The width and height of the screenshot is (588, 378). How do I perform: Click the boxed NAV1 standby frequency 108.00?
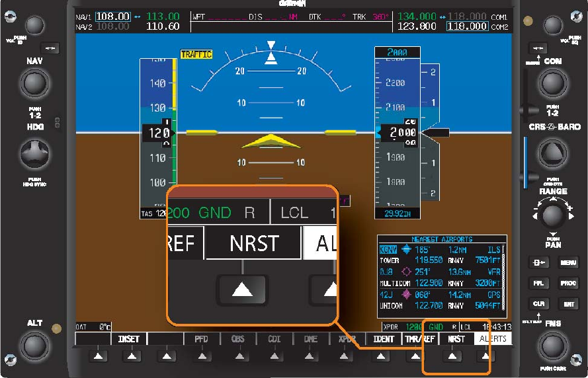point(113,17)
